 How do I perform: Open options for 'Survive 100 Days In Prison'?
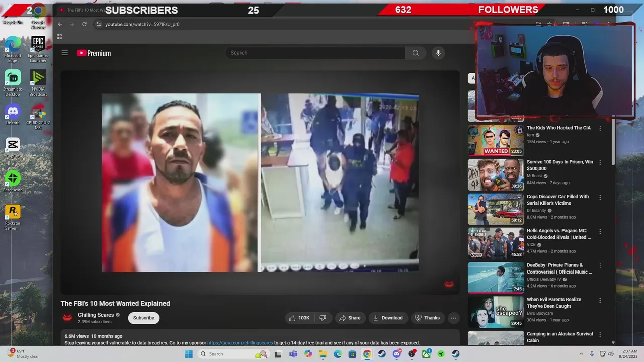(x=600, y=163)
